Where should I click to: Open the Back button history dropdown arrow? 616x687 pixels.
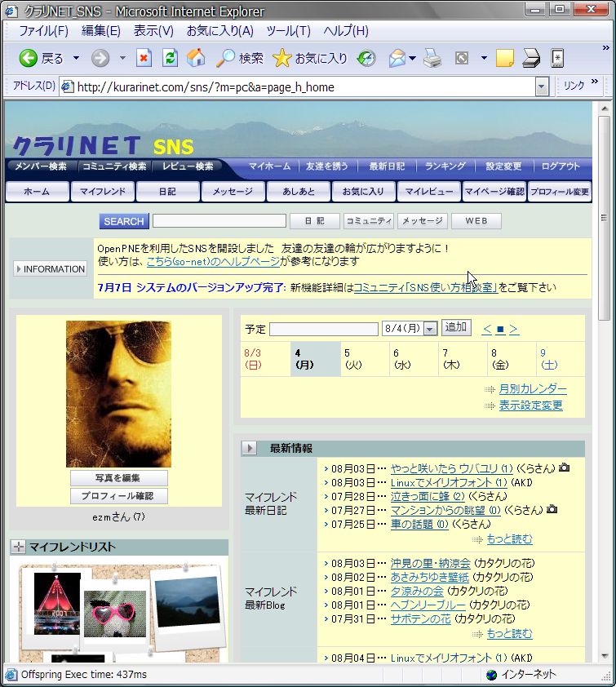pos(76,58)
